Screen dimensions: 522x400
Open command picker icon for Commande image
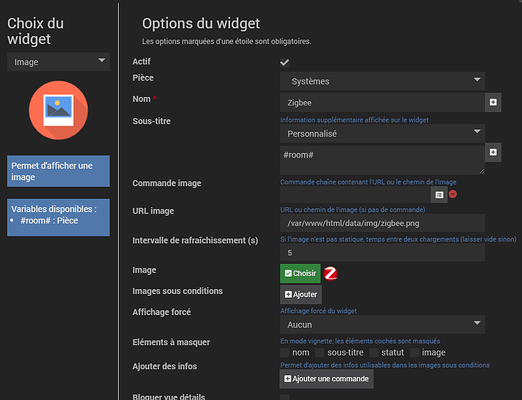439,195
